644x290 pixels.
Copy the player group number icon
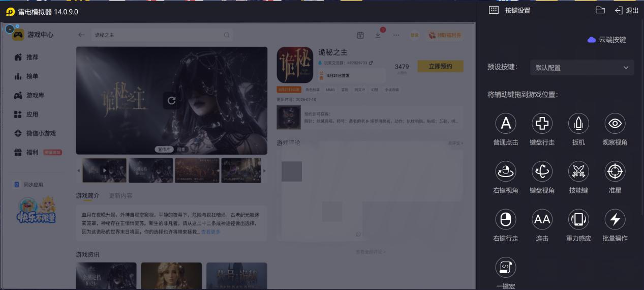pos(371,63)
